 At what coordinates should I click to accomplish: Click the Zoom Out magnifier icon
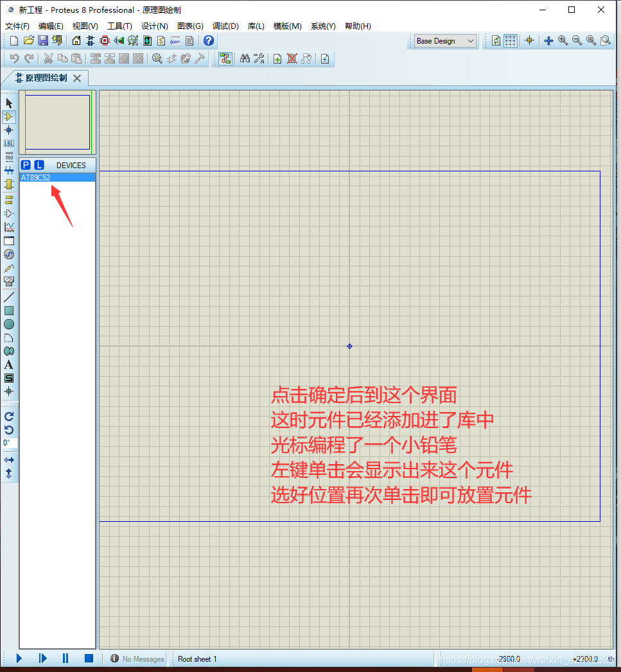pyautogui.click(x=577, y=40)
